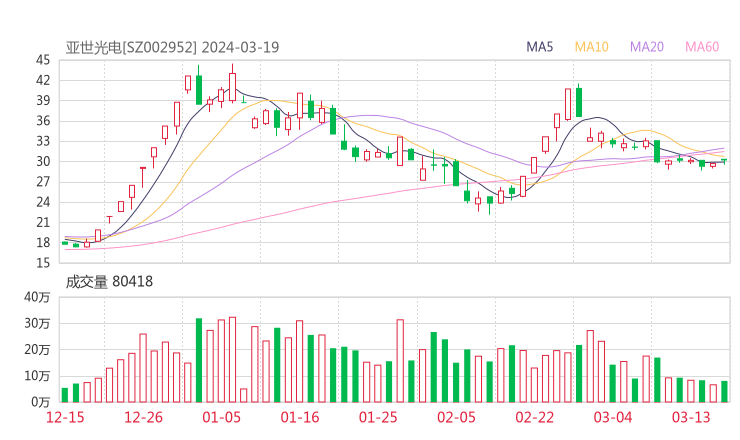Click the 12-26 date label
Screen dimensions: 740x440
(143, 417)
